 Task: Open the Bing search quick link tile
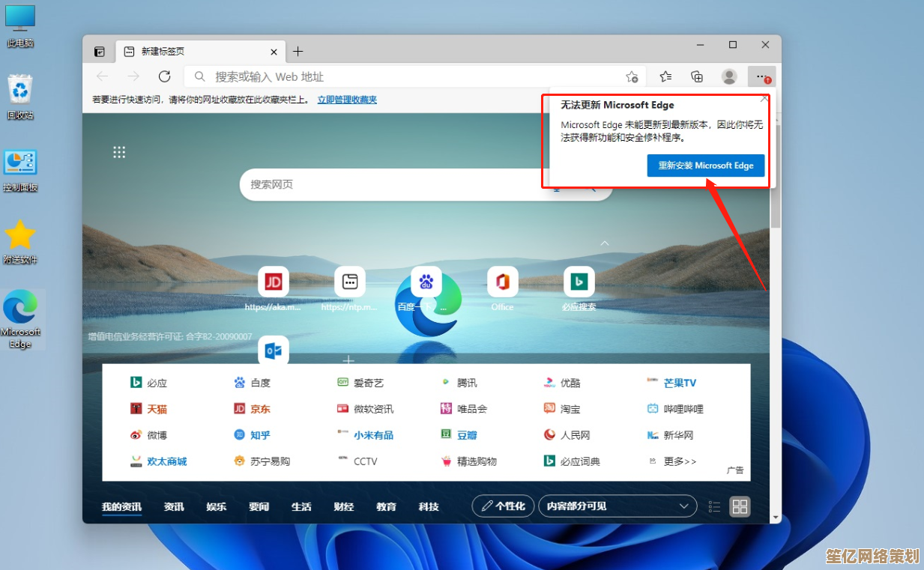[x=579, y=282]
